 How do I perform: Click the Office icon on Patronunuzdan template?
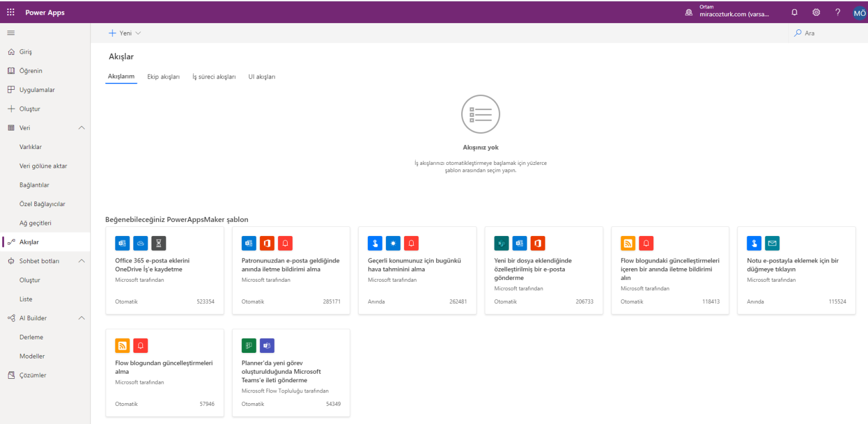(x=267, y=243)
